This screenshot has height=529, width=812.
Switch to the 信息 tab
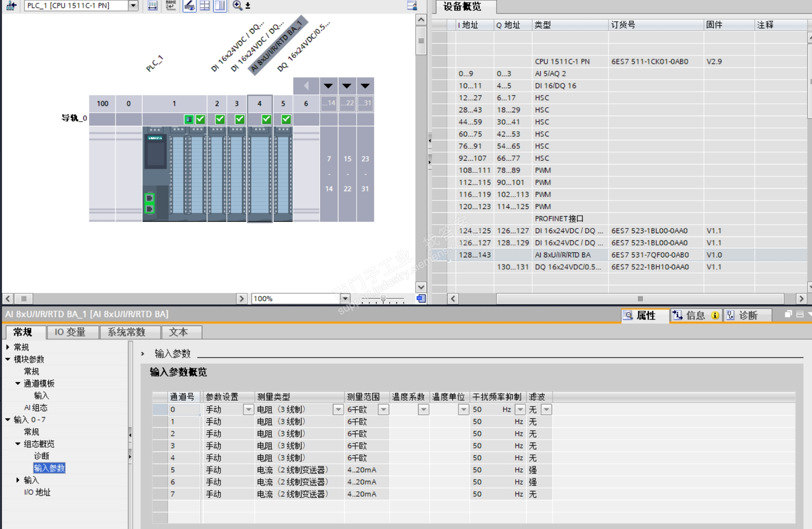(x=695, y=315)
